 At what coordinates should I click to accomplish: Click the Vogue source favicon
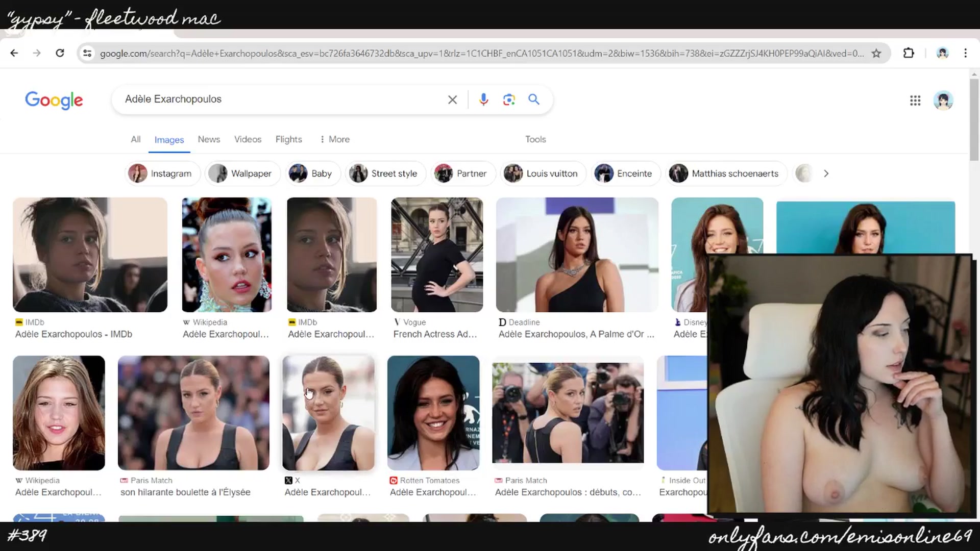click(397, 322)
